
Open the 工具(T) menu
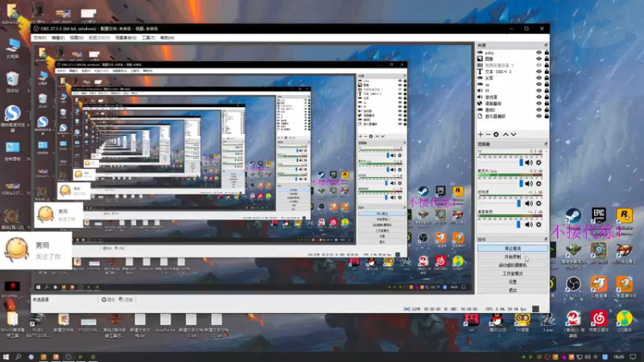click(x=148, y=38)
